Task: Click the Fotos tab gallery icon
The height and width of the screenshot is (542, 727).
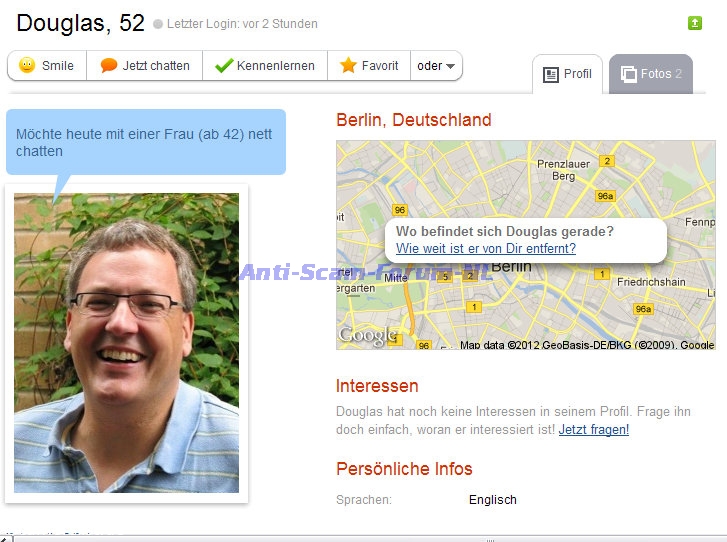Action: click(x=628, y=74)
